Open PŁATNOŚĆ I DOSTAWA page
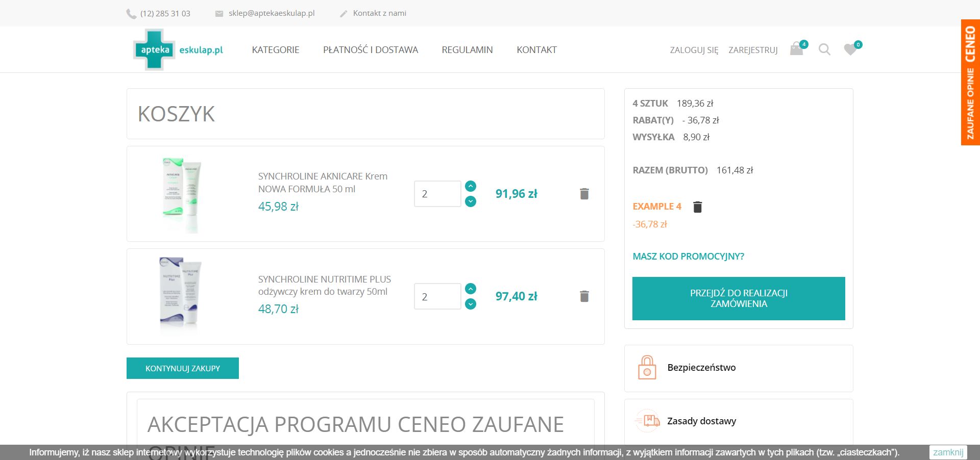This screenshot has width=980, height=460. coord(371,50)
